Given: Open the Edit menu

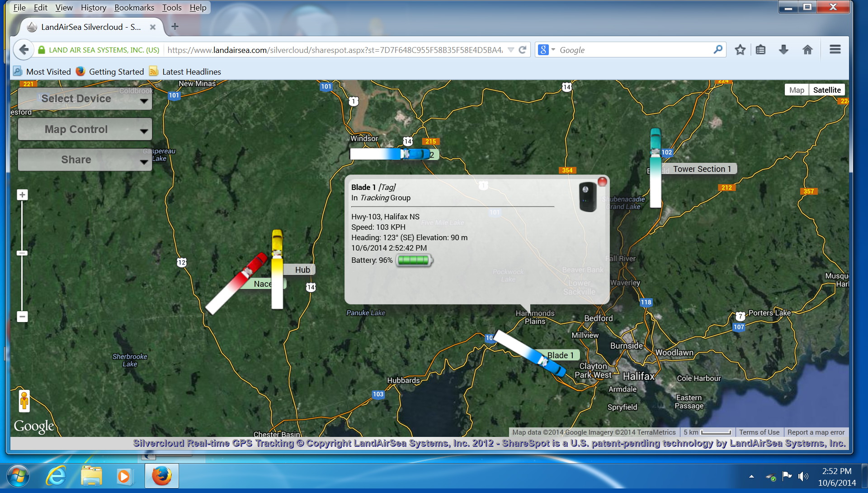Looking at the screenshot, I should coord(40,8).
